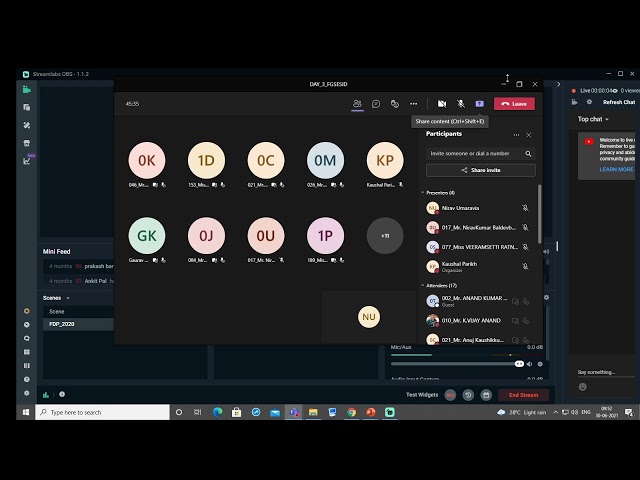Click Test Widgets in Streamlabs footer
The width and height of the screenshot is (640, 480).
tap(422, 395)
